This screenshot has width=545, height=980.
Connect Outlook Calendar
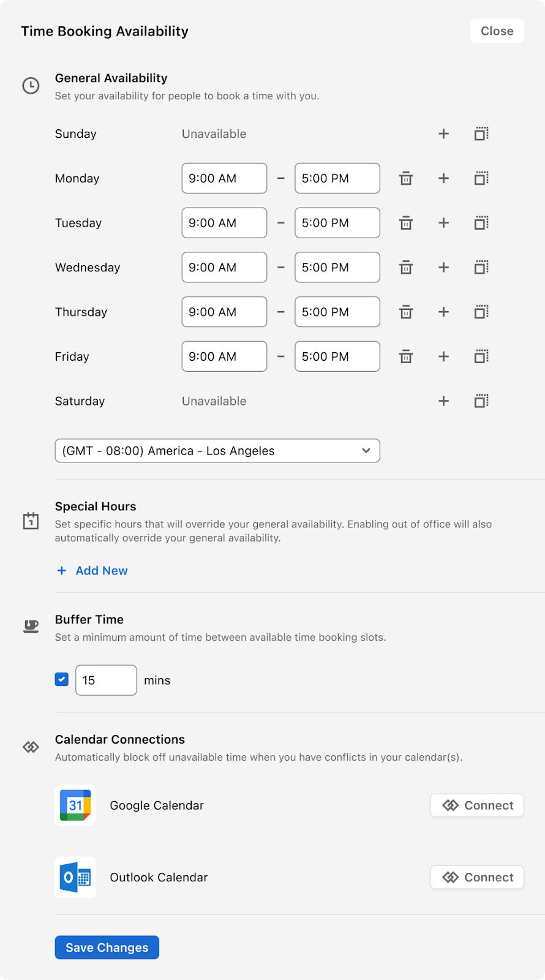pos(477,877)
